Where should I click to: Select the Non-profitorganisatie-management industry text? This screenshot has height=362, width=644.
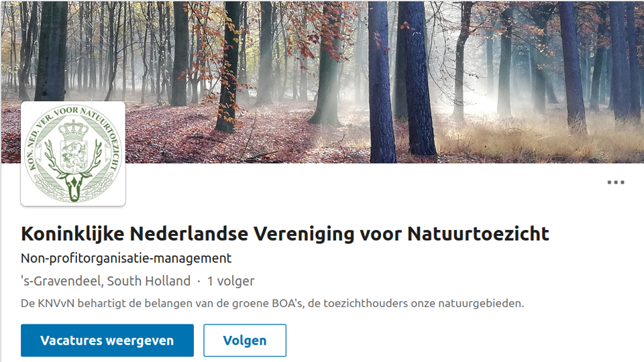click(126, 258)
